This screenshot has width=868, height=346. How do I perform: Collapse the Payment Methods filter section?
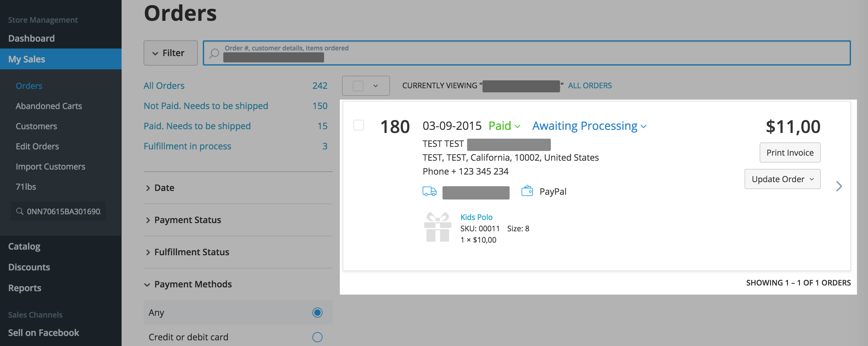click(193, 284)
